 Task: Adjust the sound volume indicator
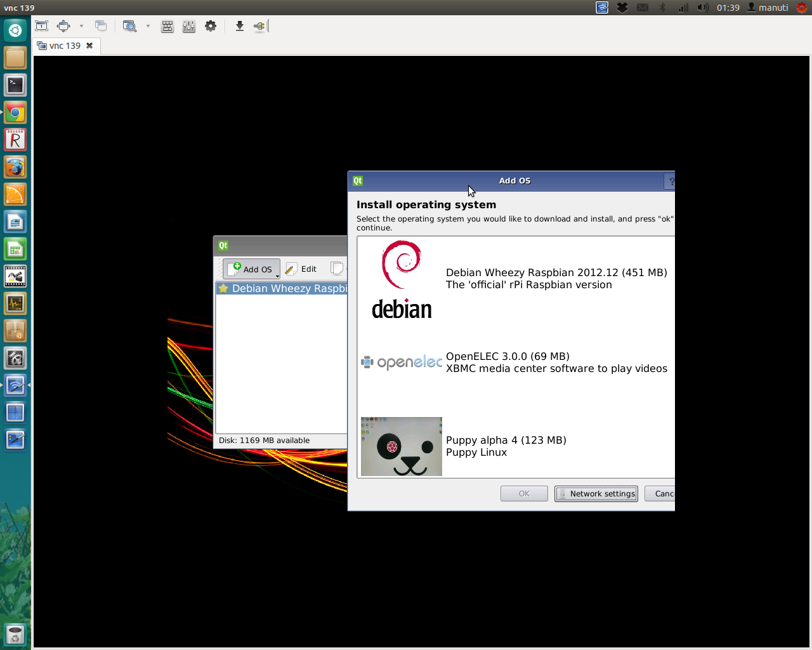702,8
